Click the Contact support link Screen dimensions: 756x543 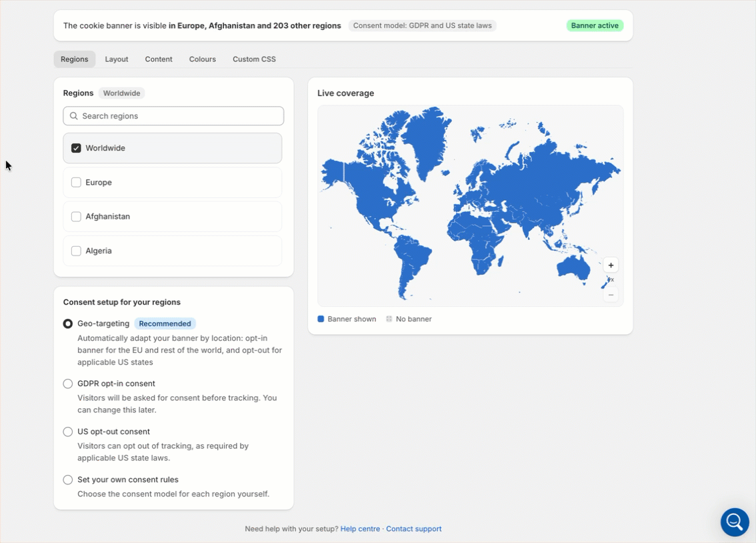pos(414,528)
